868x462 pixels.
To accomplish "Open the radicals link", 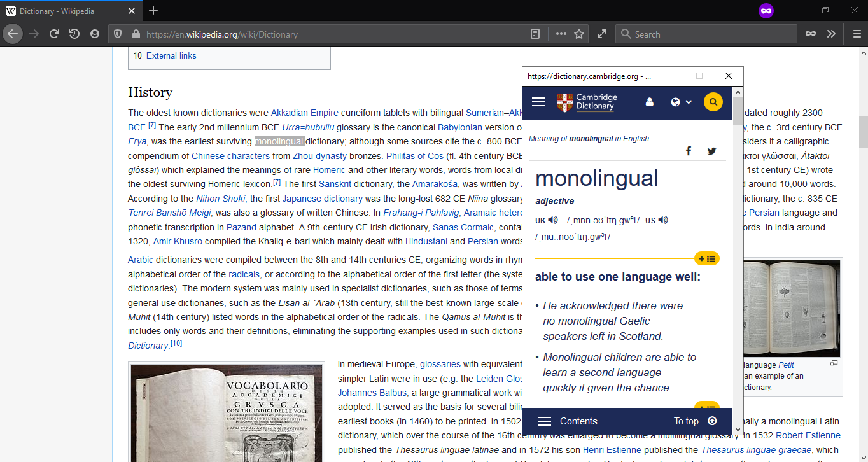I will 244,274.
